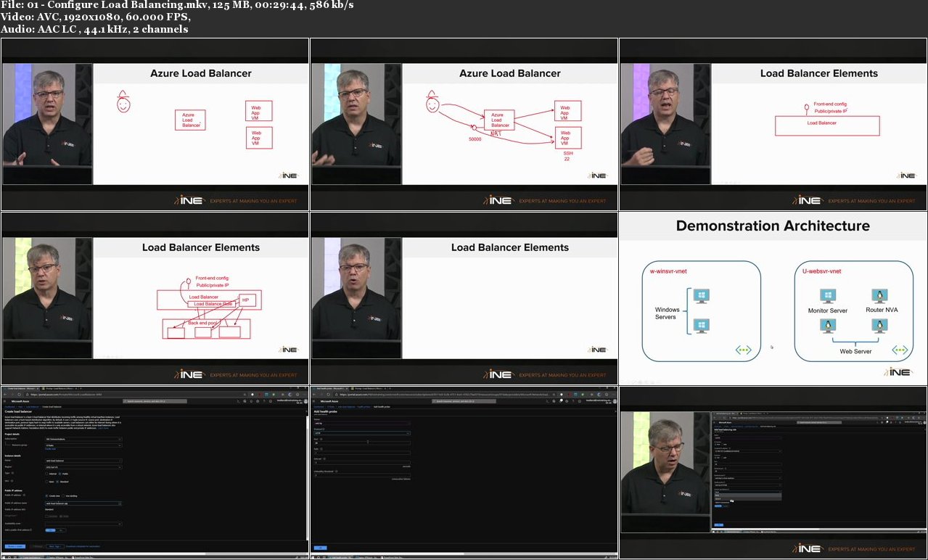Click the Unhealthy threshold field in Add health probe
Screen dimensions: 928x560
362,475
